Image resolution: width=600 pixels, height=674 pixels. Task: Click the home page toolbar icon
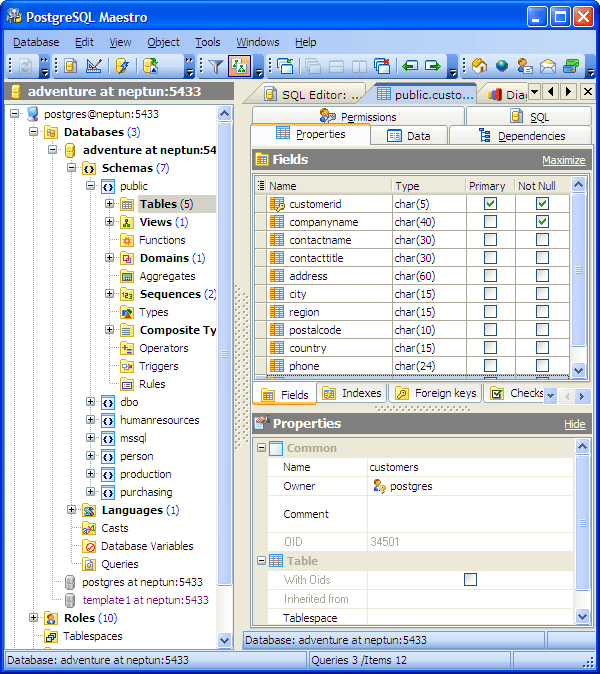tap(479, 66)
